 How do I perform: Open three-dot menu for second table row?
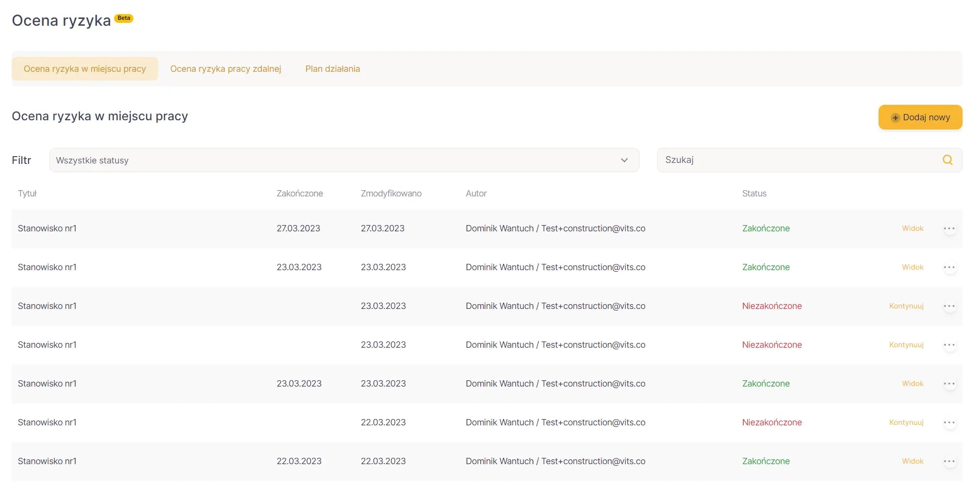[x=949, y=267]
